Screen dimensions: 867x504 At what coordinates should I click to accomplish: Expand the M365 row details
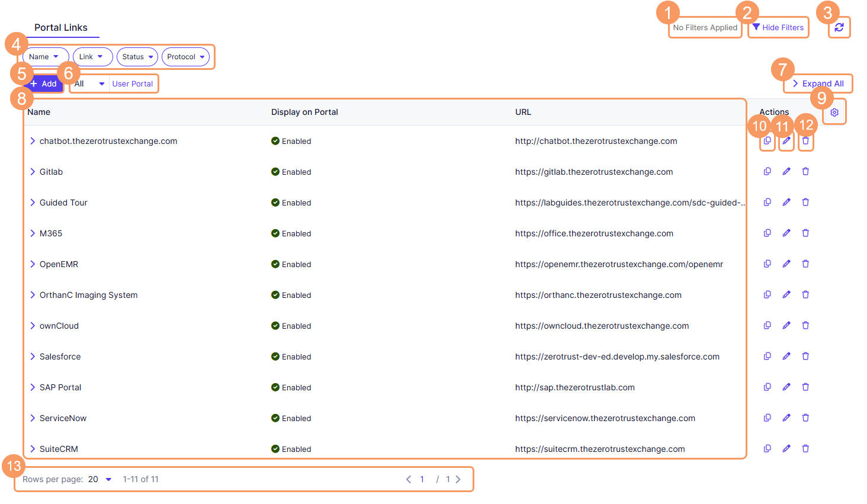tap(33, 233)
